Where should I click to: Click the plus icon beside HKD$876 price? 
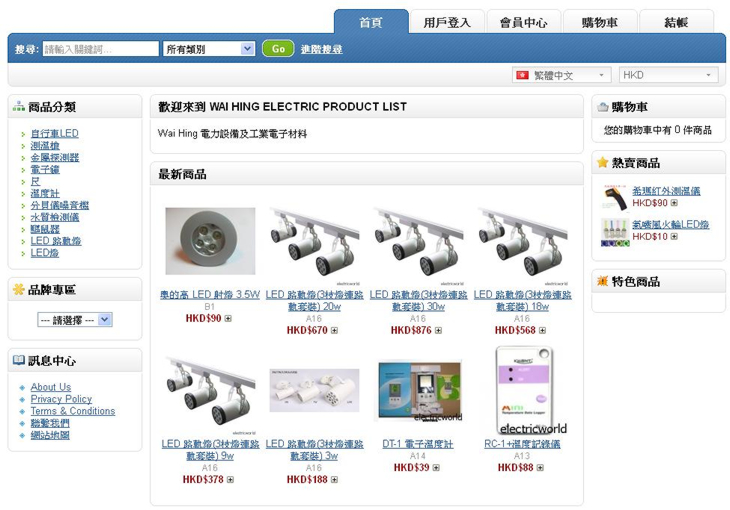(438, 330)
